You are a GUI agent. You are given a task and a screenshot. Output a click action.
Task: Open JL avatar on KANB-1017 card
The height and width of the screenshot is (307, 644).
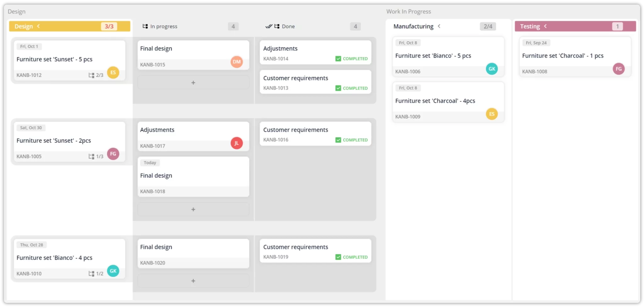(236, 143)
